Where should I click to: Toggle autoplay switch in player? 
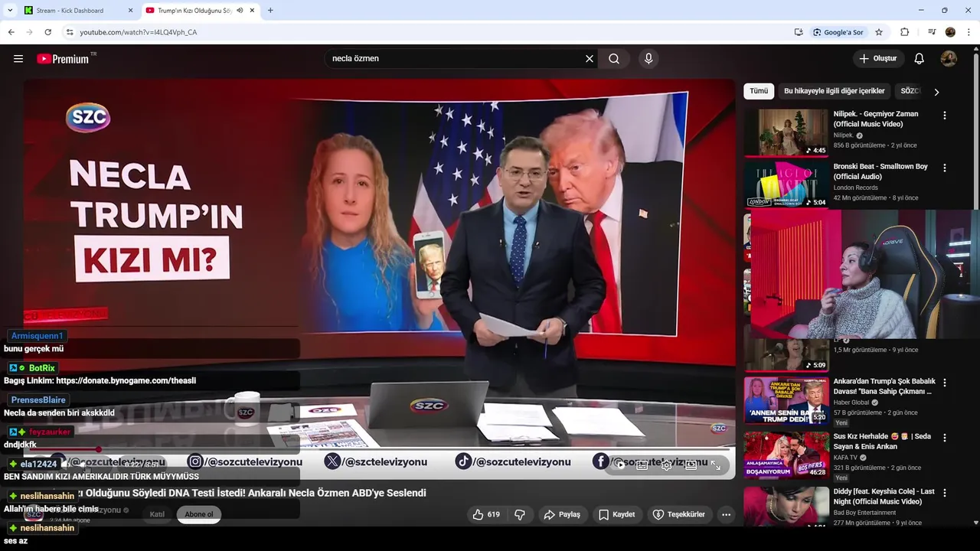[x=619, y=465]
